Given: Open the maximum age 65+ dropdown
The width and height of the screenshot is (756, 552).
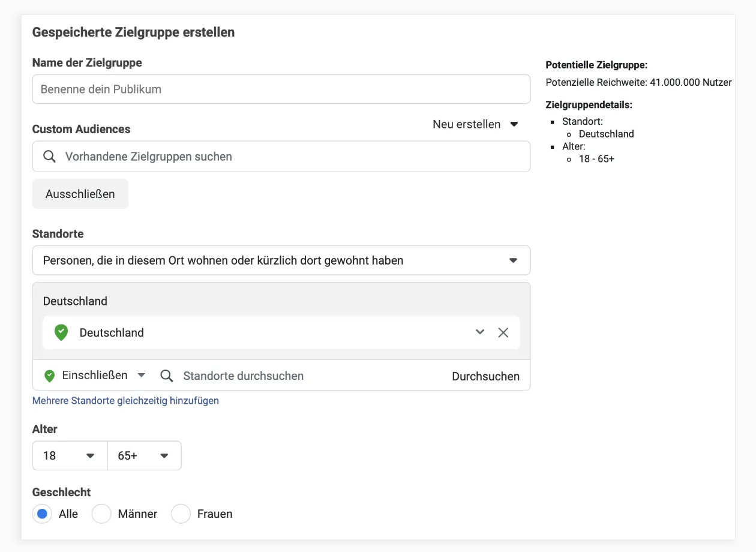Looking at the screenshot, I should click(x=144, y=456).
